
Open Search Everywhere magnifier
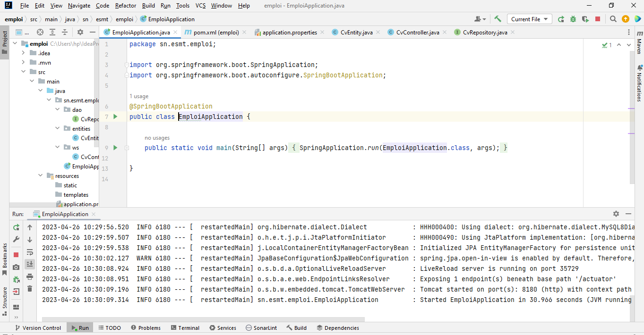pyautogui.click(x=613, y=18)
